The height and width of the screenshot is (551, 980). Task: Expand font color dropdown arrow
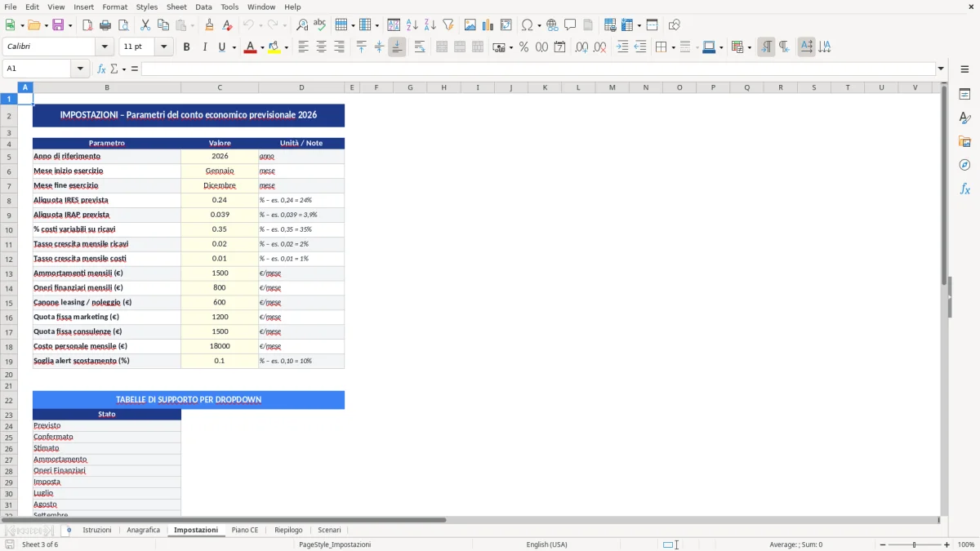pos(262,47)
